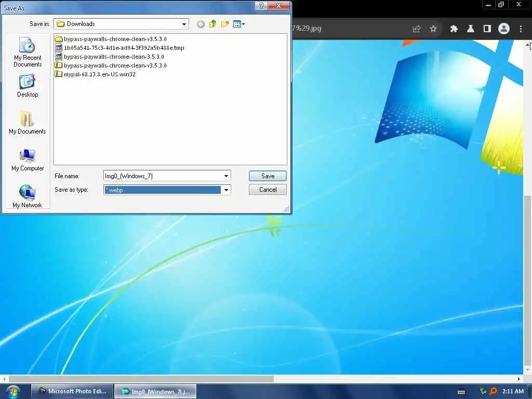Go to Desktop in the places bar
This screenshot has height=399, width=532.
click(28, 86)
